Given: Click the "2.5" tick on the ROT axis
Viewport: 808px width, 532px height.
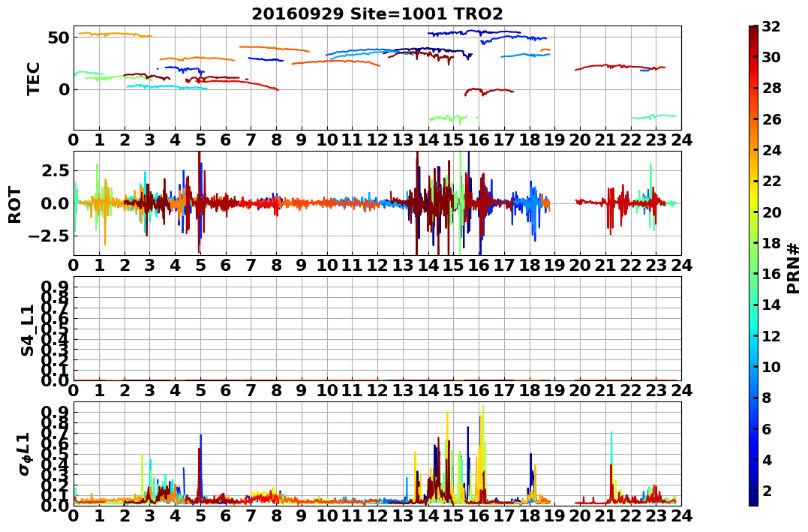Looking at the screenshot, I should (55, 170).
